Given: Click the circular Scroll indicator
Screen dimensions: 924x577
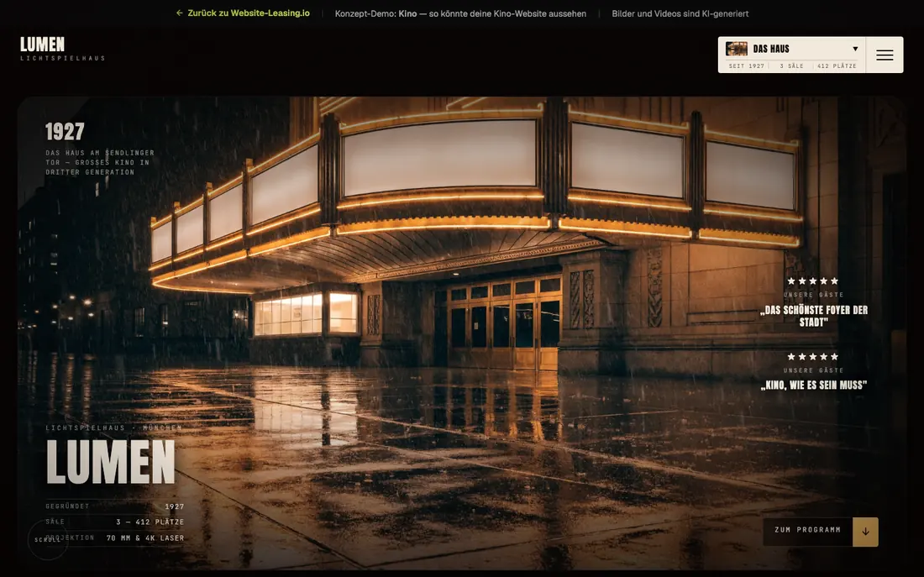Looking at the screenshot, I should tap(48, 540).
